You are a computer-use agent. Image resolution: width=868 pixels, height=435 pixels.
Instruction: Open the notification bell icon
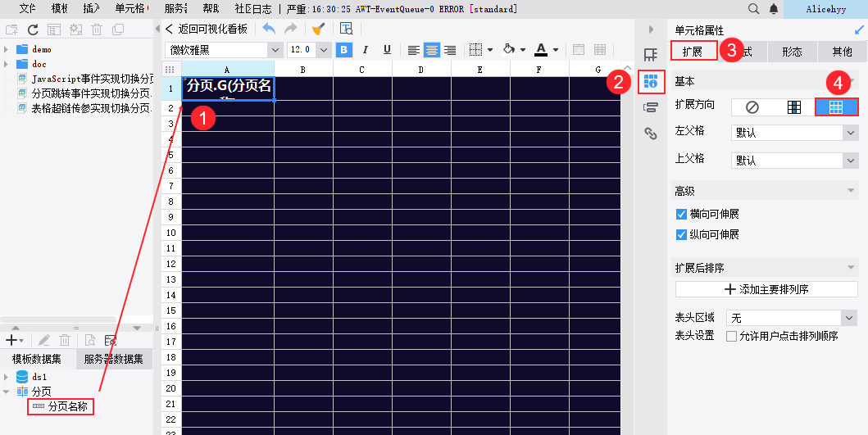(x=774, y=9)
